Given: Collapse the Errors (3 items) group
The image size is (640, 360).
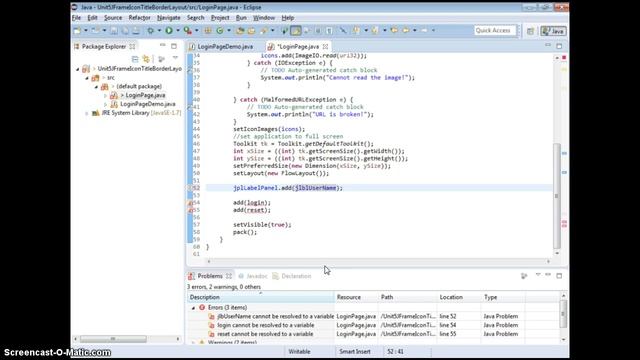Looking at the screenshot, I should pyautogui.click(x=193, y=308).
